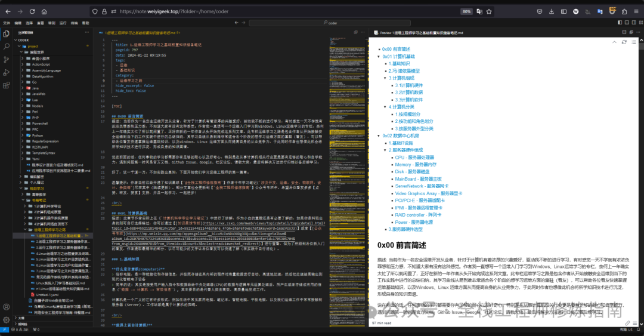
Task: Open the Source Control view
Action: tap(6, 60)
